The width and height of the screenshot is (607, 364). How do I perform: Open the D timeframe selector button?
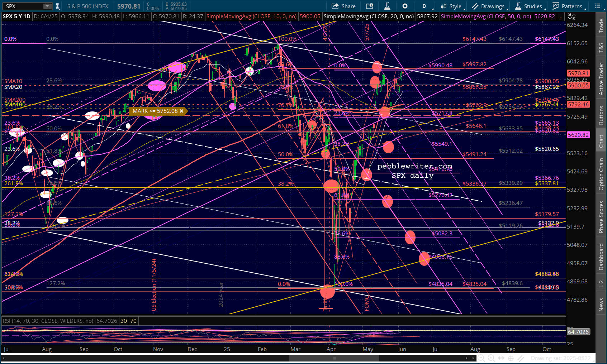coord(425,6)
